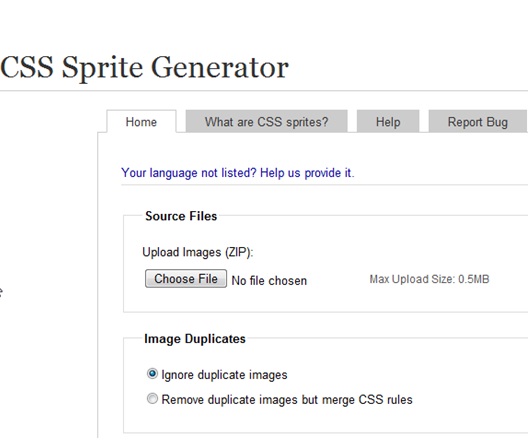Click the 'No file chosen' text
This screenshot has width=530, height=440.
(269, 280)
